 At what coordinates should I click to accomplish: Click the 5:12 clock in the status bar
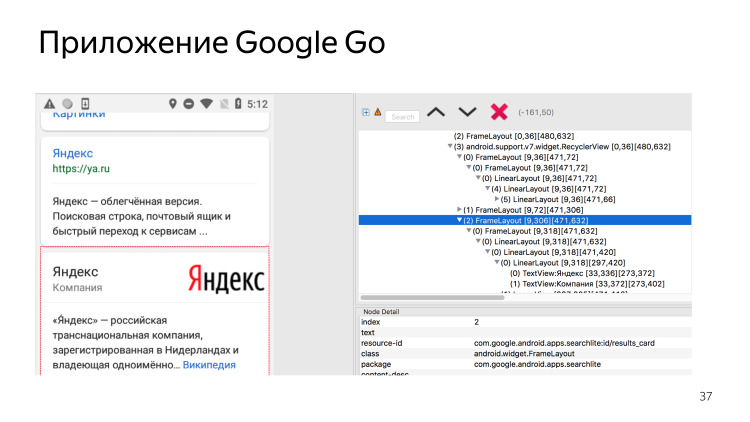tap(257, 104)
